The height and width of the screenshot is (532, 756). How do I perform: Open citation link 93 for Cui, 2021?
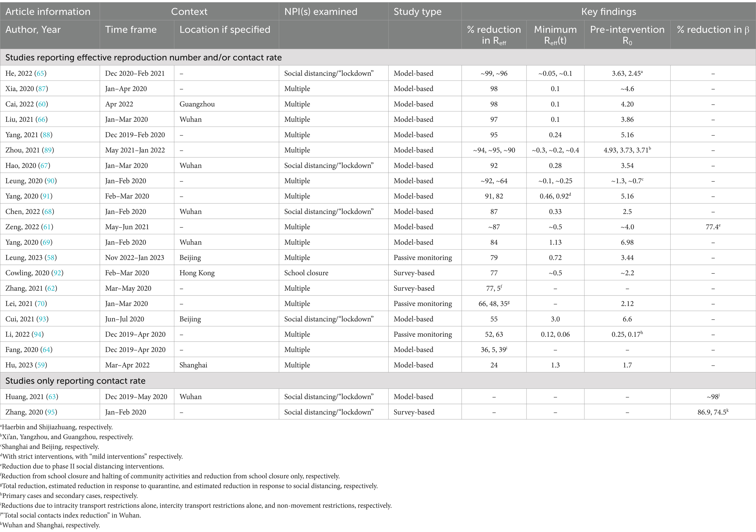coord(42,319)
